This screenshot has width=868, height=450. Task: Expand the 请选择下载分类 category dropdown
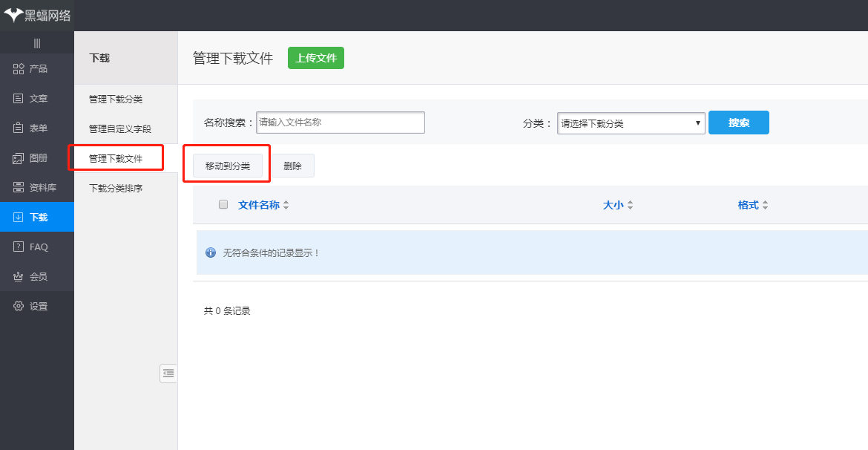pyautogui.click(x=631, y=123)
